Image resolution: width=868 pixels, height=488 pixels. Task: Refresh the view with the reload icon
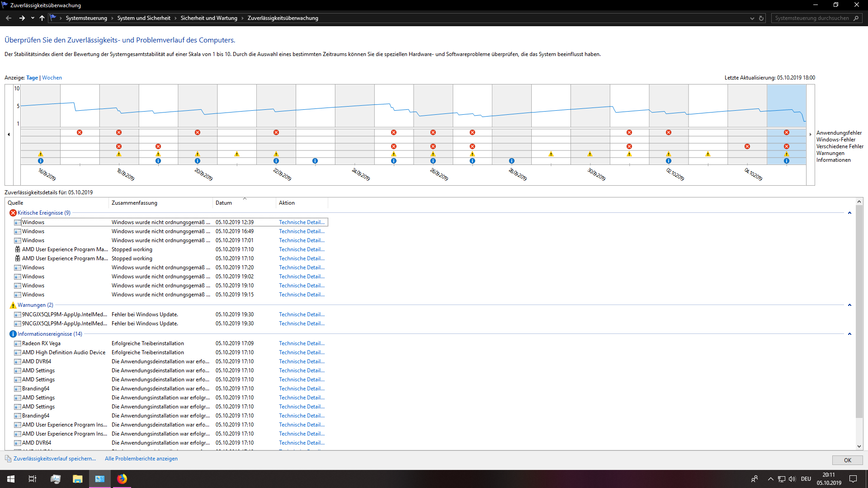tap(761, 19)
